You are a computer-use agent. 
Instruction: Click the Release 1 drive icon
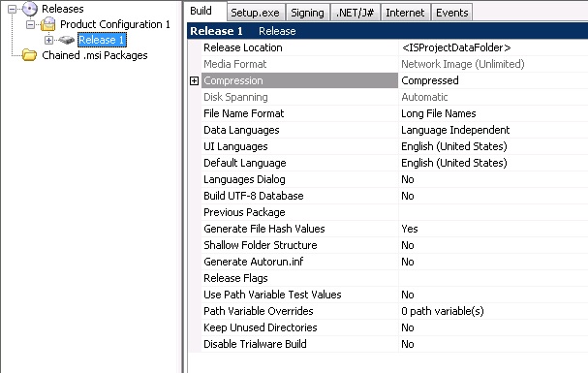tap(67, 40)
